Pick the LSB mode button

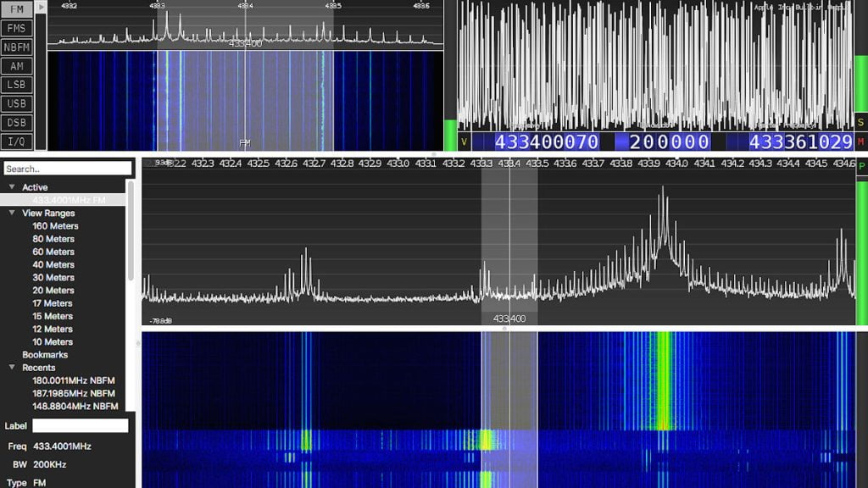pyautogui.click(x=17, y=85)
